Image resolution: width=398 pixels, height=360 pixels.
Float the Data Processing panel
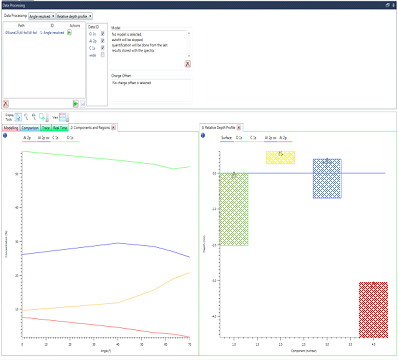(x=388, y=5)
